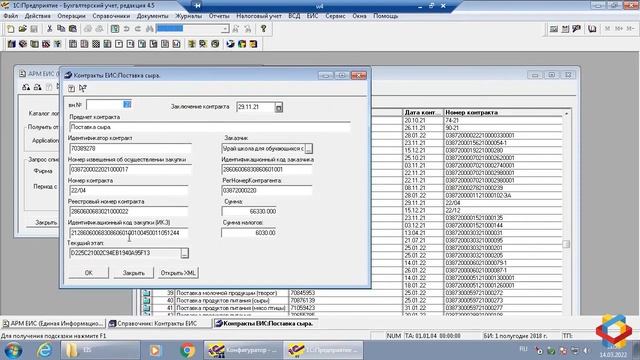The width and height of the screenshot is (640, 360).
Task: Click Номер контракта column header in list
Action: [x=503, y=112]
